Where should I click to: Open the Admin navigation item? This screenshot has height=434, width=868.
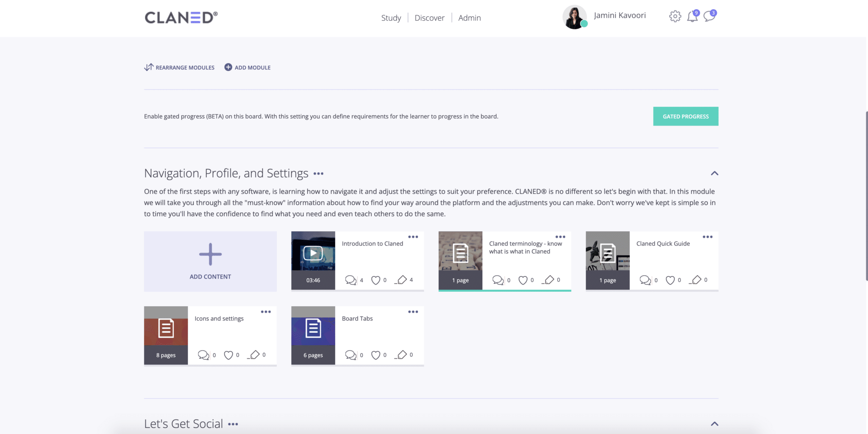point(469,18)
